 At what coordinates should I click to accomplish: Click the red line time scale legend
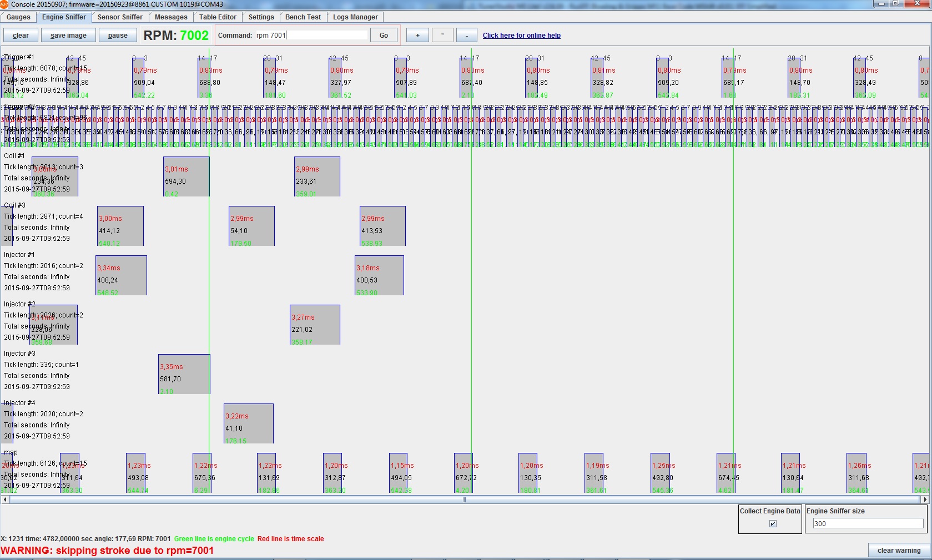(290, 539)
